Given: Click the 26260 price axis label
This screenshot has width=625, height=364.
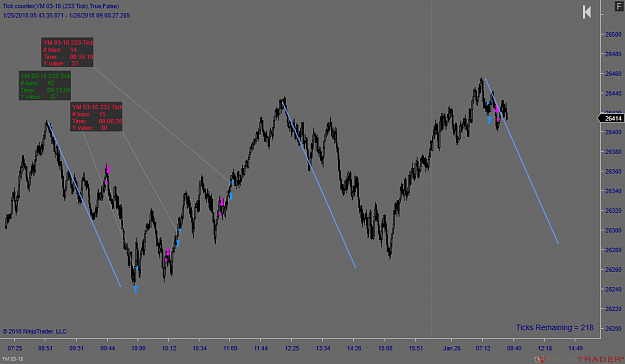Looking at the screenshot, I should click(613, 270).
